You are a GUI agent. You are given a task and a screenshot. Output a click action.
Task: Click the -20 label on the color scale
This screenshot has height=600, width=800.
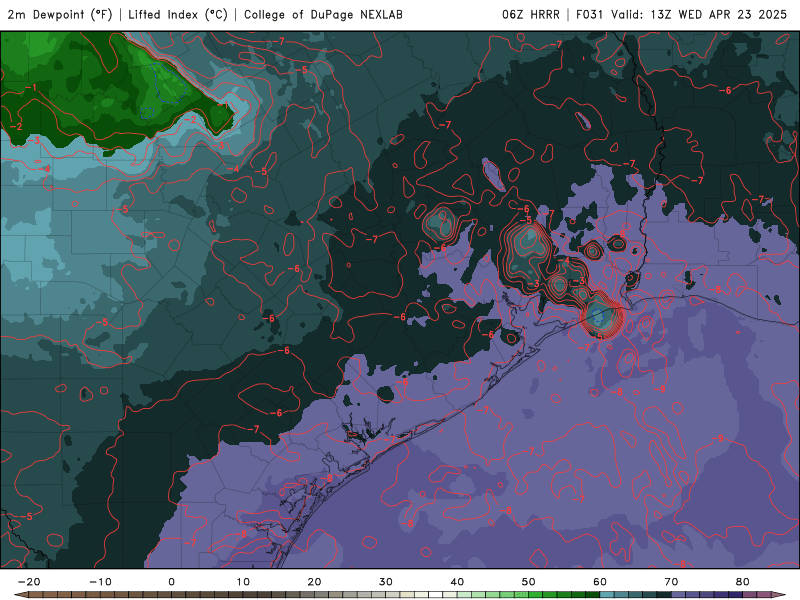(x=29, y=582)
